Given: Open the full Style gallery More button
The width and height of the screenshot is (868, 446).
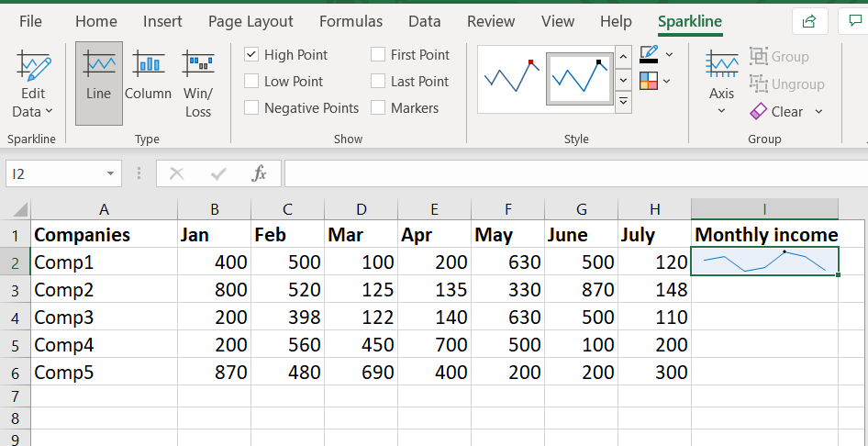Looking at the screenshot, I should [623, 101].
